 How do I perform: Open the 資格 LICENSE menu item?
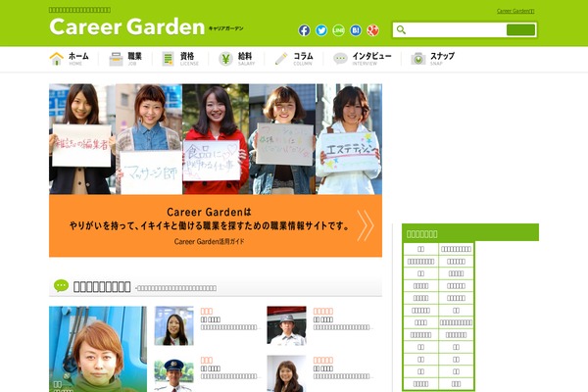(189, 59)
